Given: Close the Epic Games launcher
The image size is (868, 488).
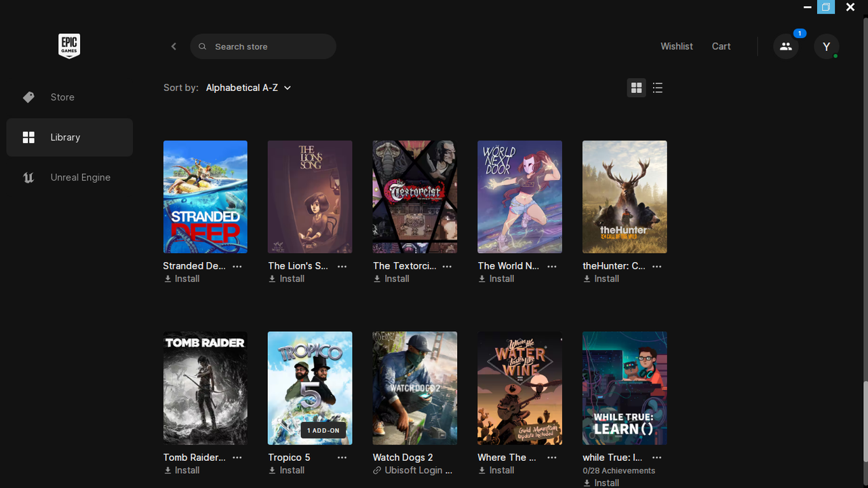Looking at the screenshot, I should point(850,7).
